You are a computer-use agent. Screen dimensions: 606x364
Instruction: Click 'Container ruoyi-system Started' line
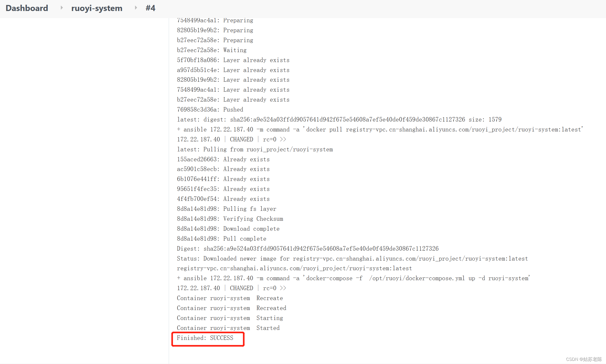coord(228,328)
